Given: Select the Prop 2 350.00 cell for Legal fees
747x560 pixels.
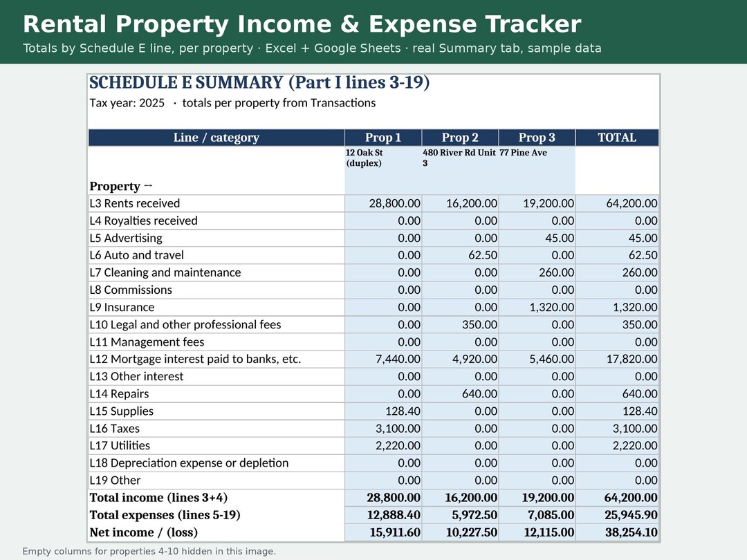Looking at the screenshot, I should [460, 325].
